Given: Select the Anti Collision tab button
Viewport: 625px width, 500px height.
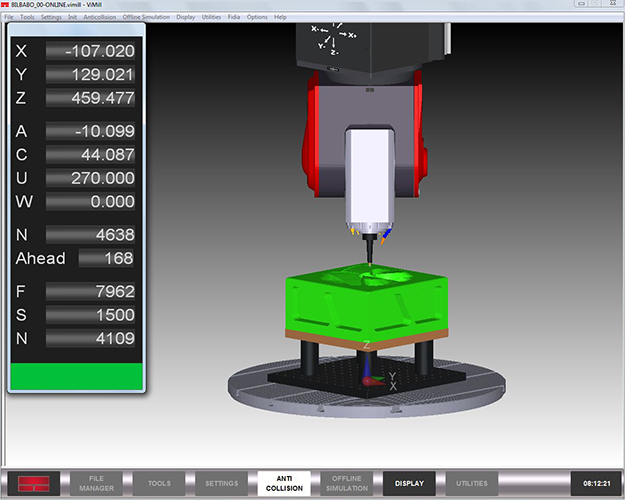Looking at the screenshot, I should click(x=283, y=483).
